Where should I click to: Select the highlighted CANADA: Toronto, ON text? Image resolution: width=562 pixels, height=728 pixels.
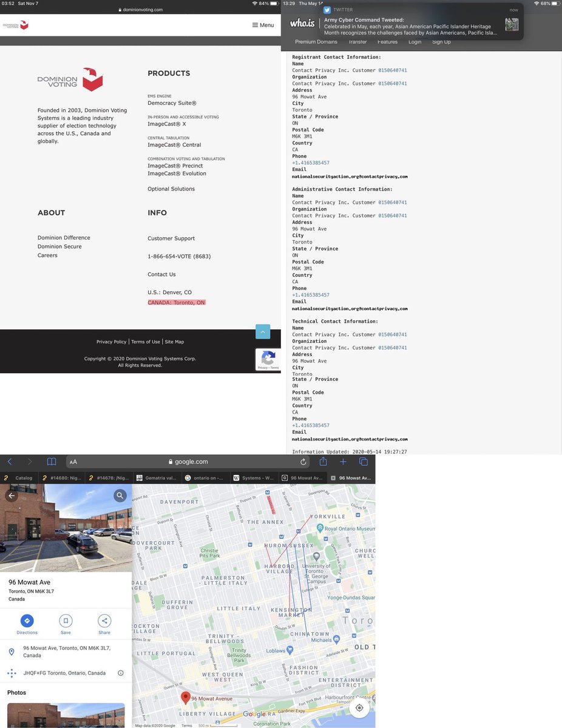[177, 302]
